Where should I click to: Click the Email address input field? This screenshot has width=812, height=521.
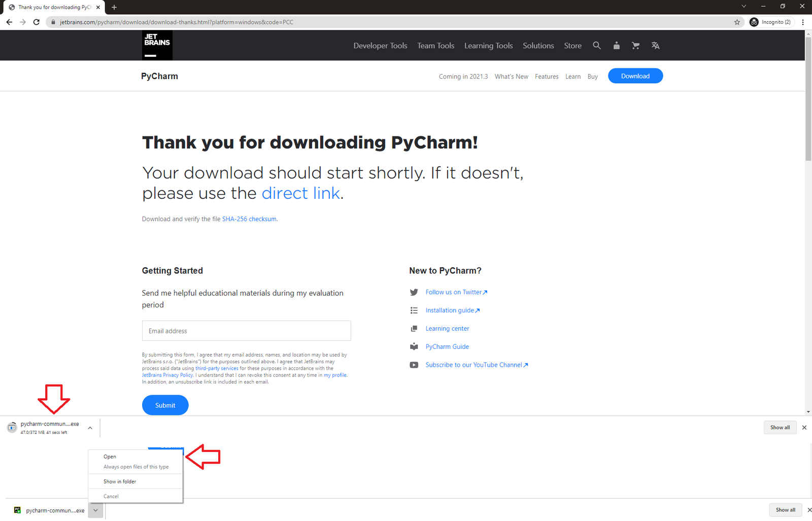246,330
